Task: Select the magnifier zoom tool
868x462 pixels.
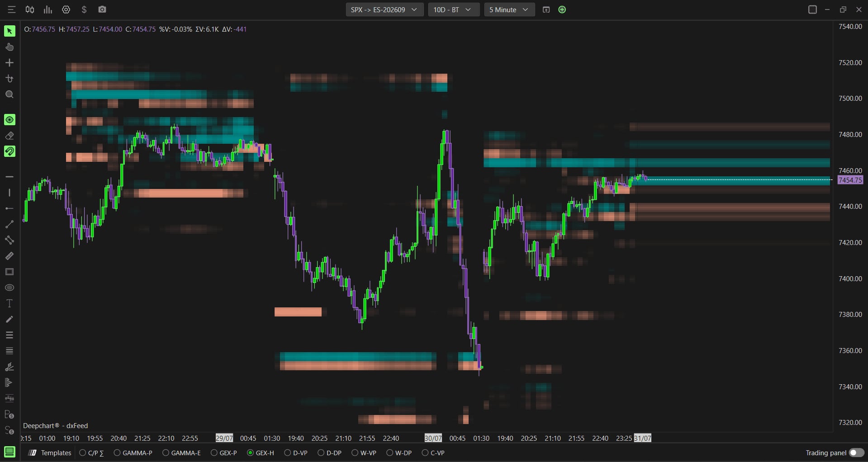Action: 9,94
